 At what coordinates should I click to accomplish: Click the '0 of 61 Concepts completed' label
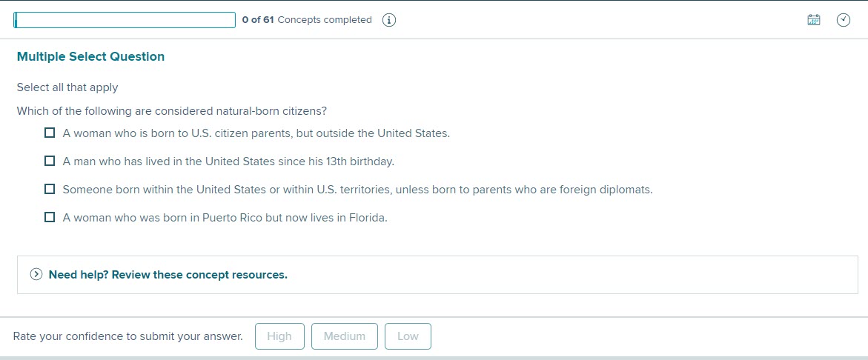tap(307, 20)
